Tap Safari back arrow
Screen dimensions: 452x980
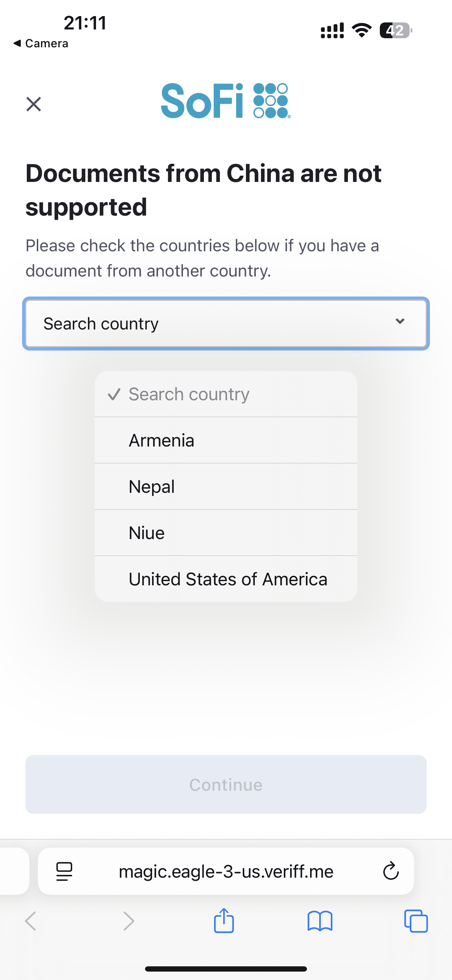coord(30,921)
